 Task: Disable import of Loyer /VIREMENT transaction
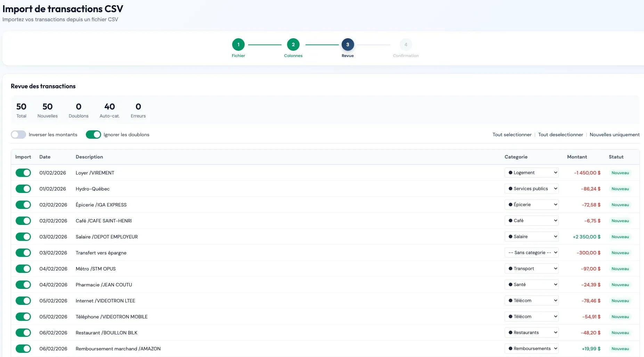click(x=23, y=173)
